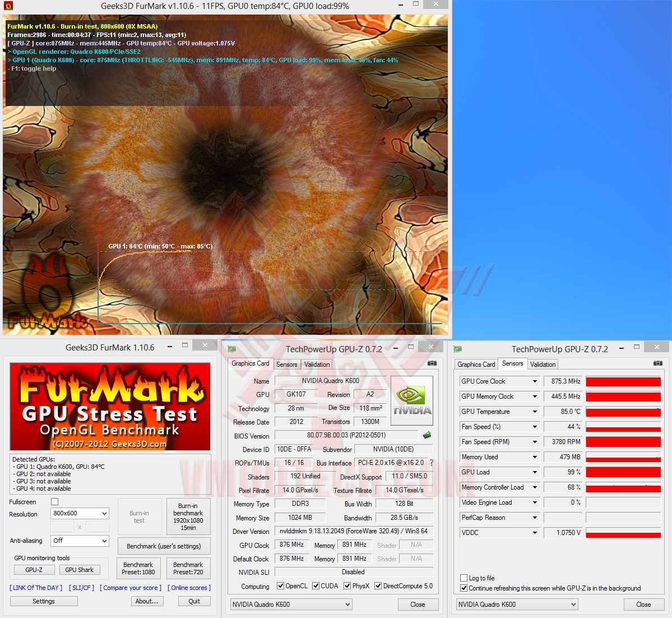
Task: Expand the Fan Speed (RPM) sensor dropdown
Action: (x=535, y=442)
